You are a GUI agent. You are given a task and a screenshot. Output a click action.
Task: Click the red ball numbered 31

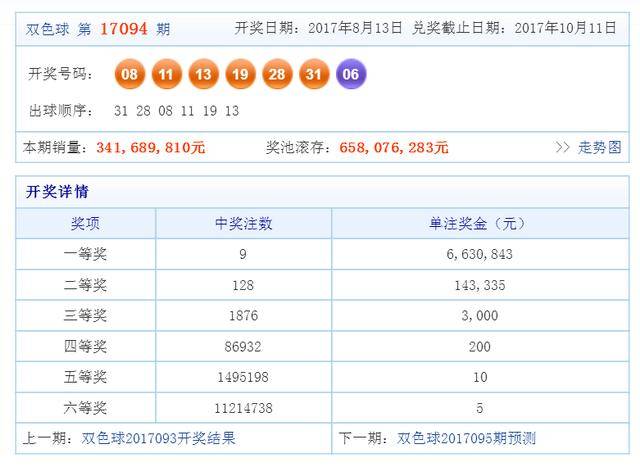point(314,74)
